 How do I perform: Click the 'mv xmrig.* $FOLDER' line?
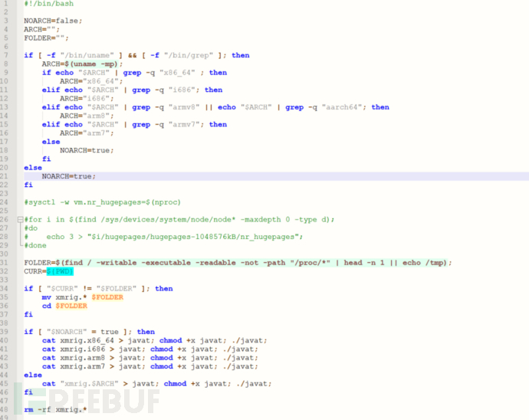(83, 297)
